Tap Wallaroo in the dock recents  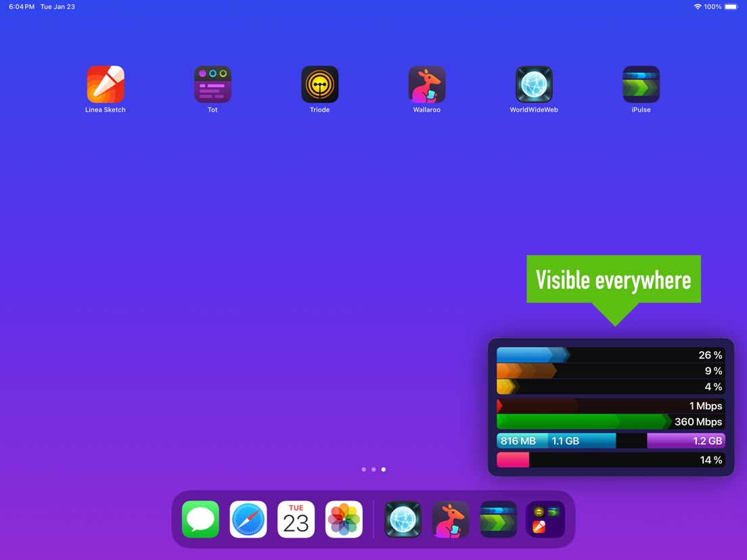(x=451, y=519)
